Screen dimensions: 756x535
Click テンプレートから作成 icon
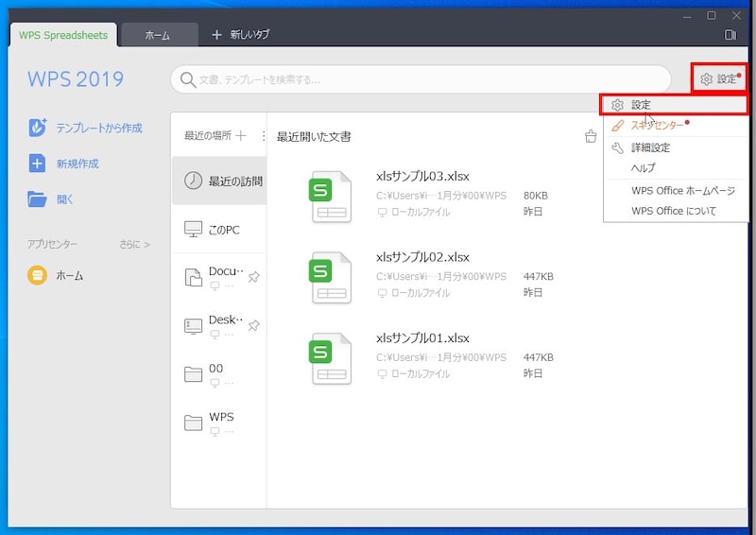tap(37, 128)
